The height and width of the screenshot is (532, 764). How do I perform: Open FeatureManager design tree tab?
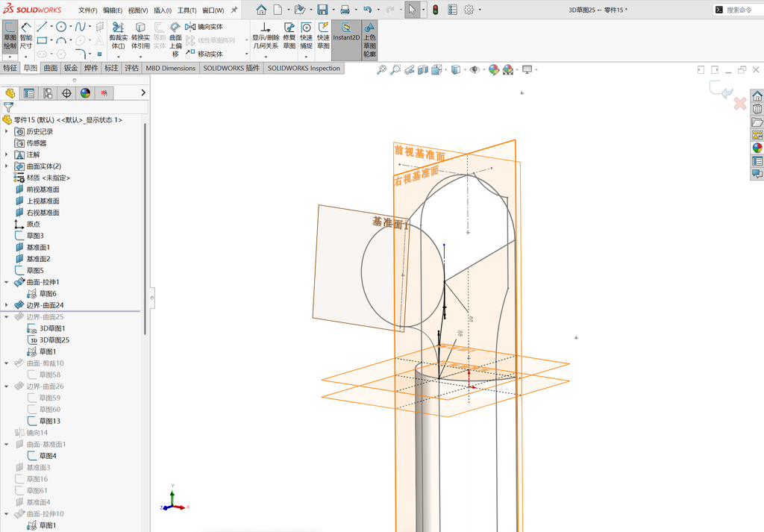pos(10,93)
